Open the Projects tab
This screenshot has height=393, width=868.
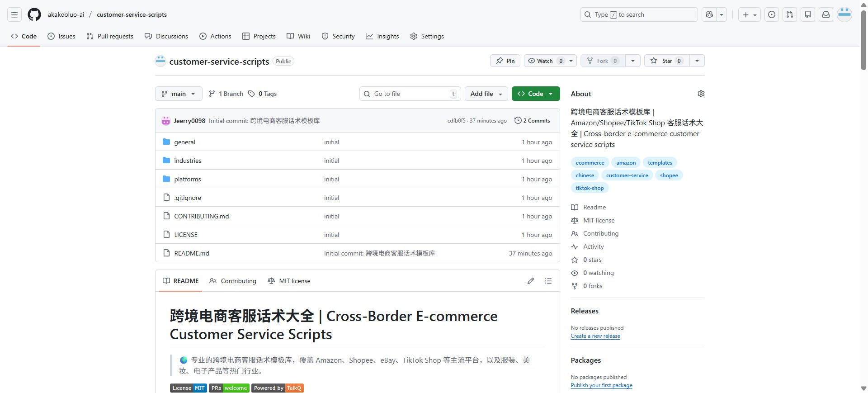point(259,36)
